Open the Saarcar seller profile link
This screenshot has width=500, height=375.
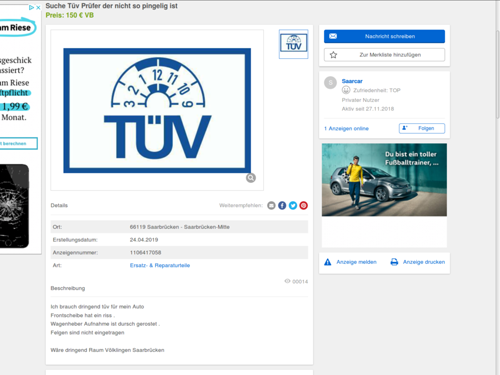[352, 81]
